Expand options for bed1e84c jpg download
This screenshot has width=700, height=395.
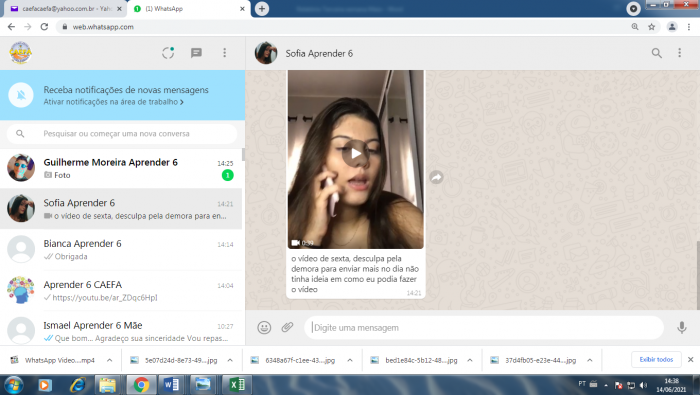470,360
